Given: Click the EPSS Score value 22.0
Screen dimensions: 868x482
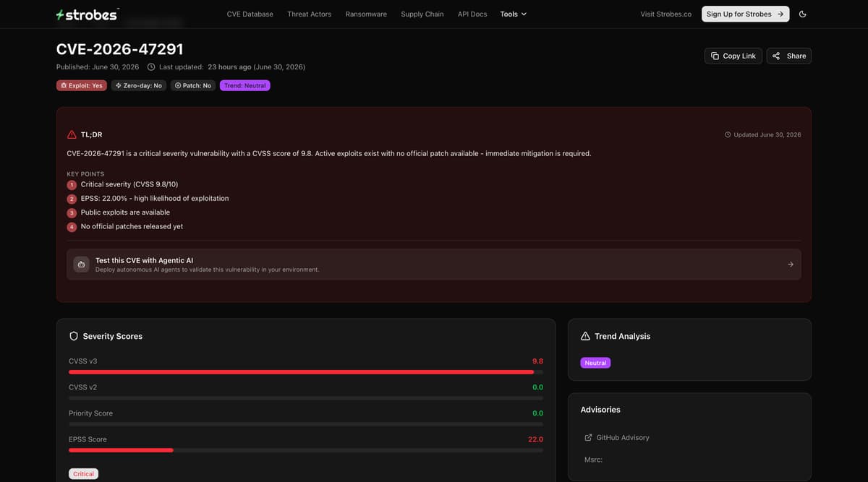Looking at the screenshot, I should [x=535, y=439].
